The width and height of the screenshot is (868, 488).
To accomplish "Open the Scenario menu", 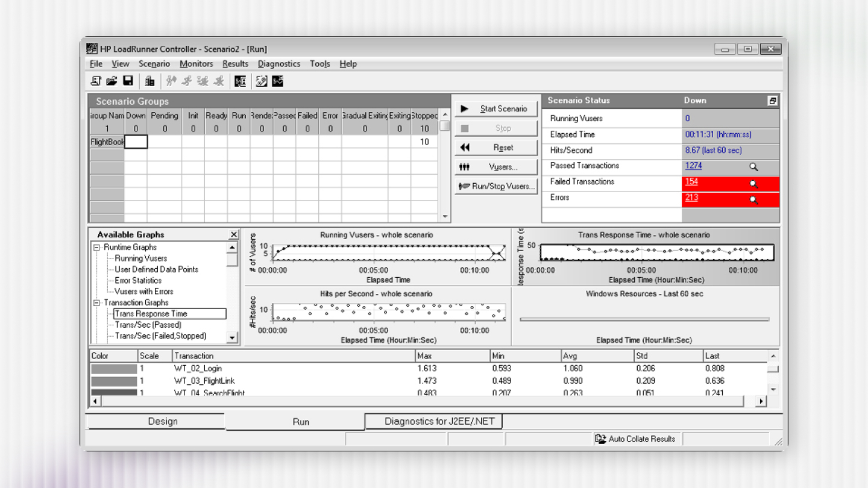I will pyautogui.click(x=154, y=64).
